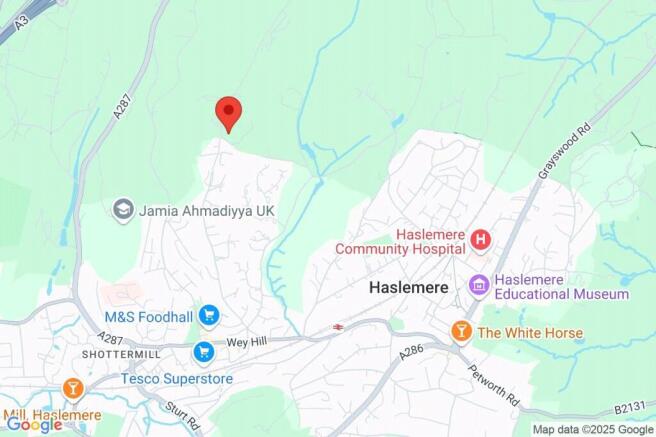Click the M&S Foodhall text label
The width and height of the screenshot is (656, 437).
click(149, 317)
